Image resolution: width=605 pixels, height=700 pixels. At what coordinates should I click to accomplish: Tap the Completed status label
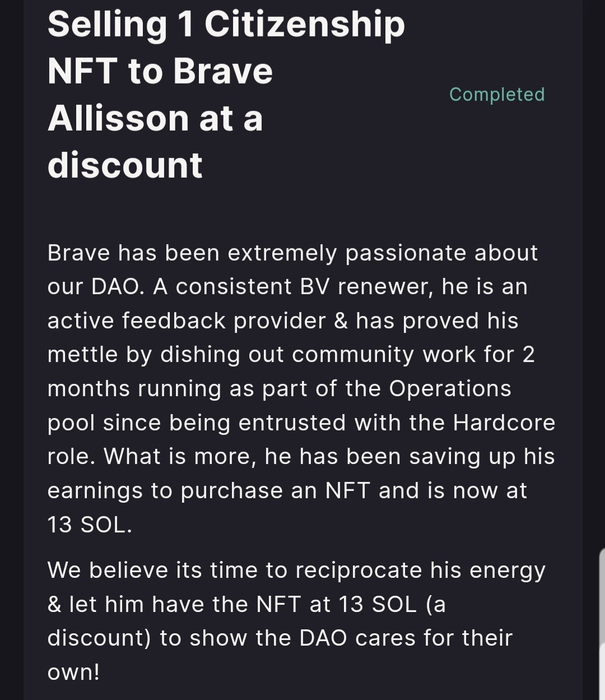click(x=497, y=94)
